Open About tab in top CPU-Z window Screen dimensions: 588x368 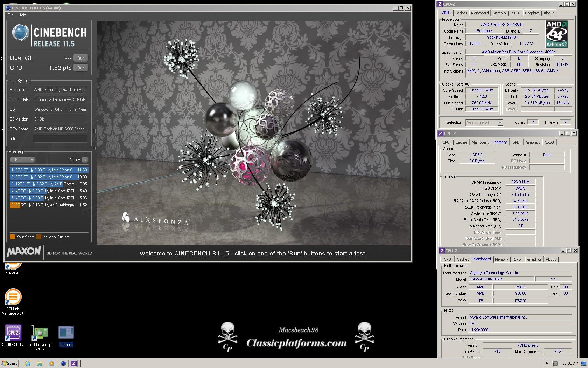(548, 13)
